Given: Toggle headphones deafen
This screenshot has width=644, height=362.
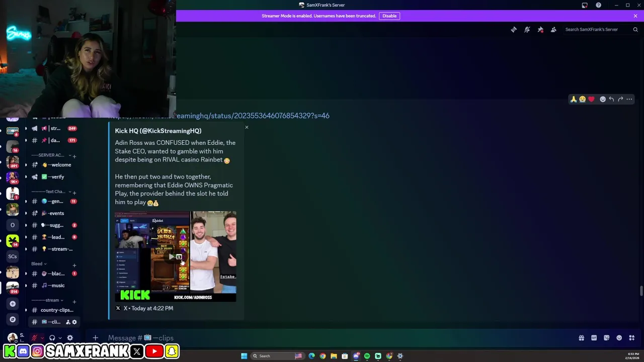Looking at the screenshot, I should [x=52, y=338].
